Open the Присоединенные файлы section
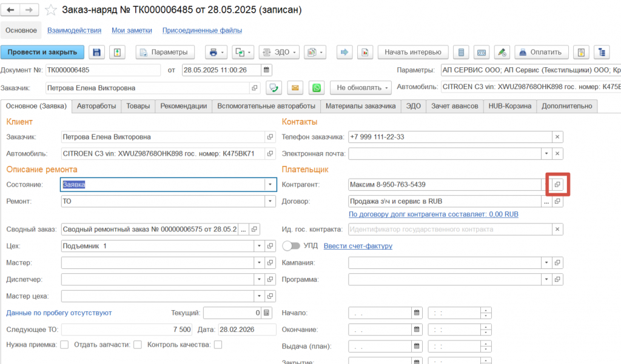The width and height of the screenshot is (621, 364). (202, 30)
